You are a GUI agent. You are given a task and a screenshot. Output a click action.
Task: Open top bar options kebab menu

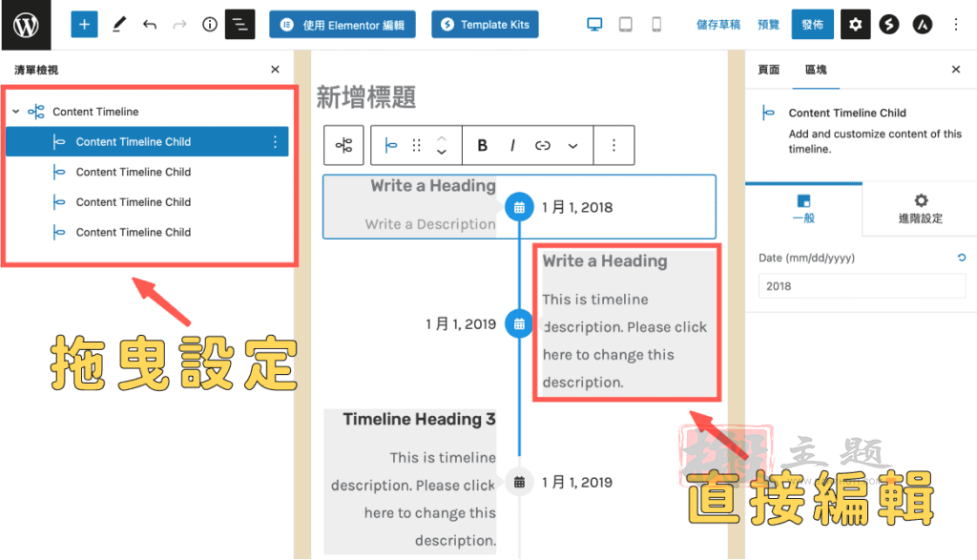click(956, 25)
